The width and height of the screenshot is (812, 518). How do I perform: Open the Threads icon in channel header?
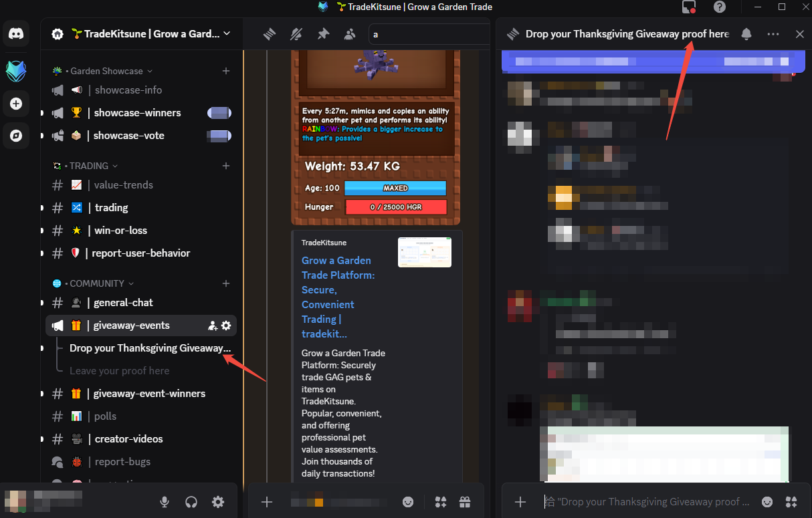pyautogui.click(x=270, y=34)
